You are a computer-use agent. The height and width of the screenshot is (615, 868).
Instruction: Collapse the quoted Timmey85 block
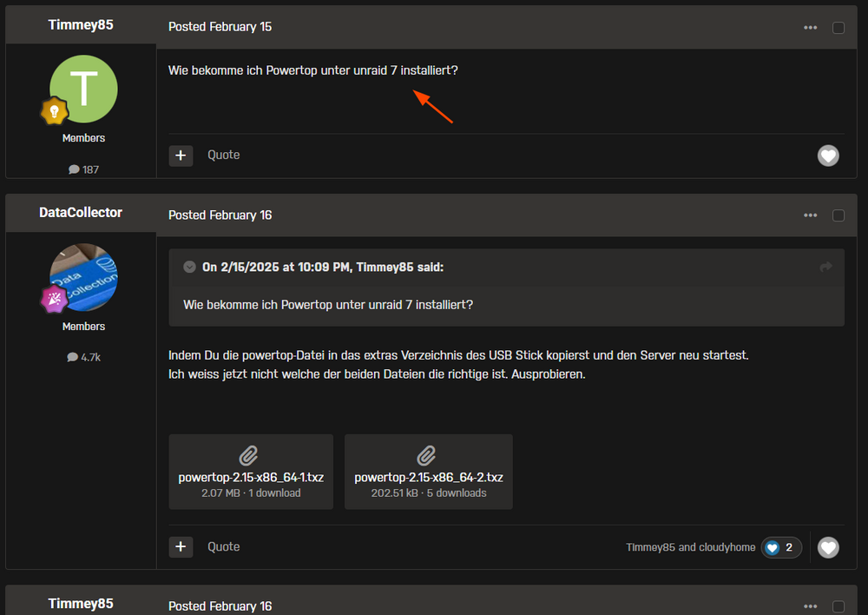pos(189,267)
